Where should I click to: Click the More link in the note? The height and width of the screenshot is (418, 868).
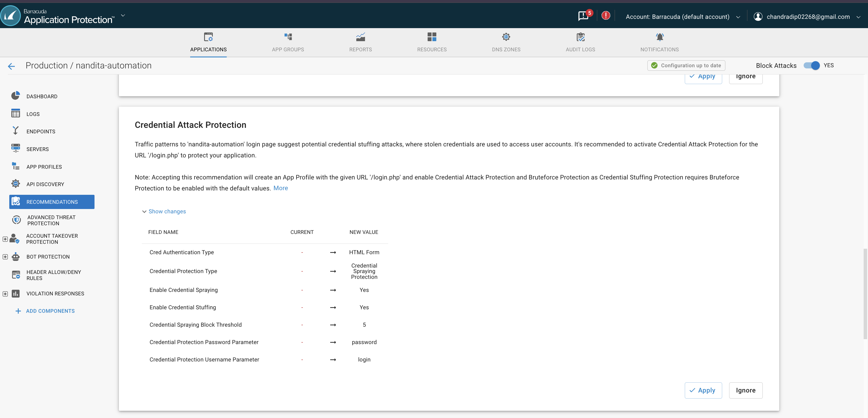(280, 188)
